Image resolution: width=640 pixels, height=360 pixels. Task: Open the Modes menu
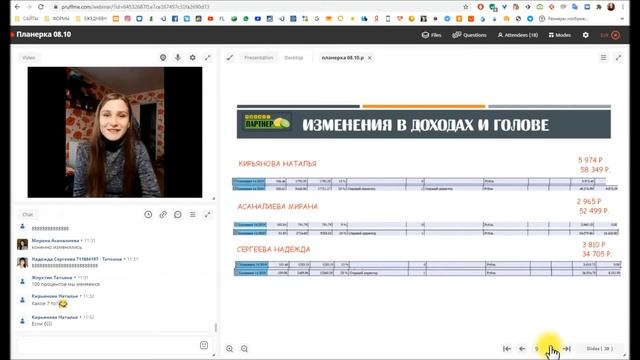coord(560,35)
